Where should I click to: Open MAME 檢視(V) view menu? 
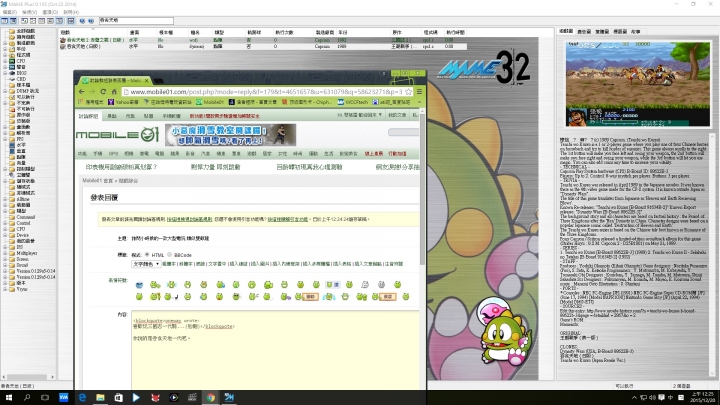(29, 12)
